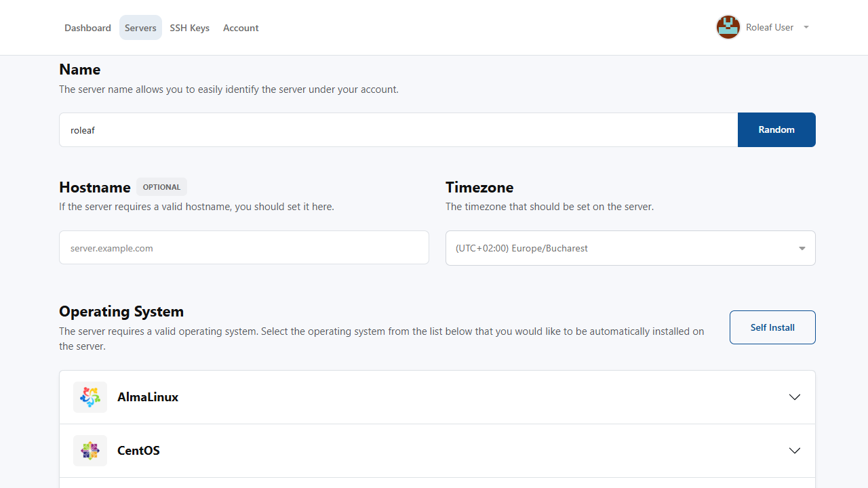The image size is (868, 488).
Task: Click the Timezone dropdown arrow indicator
Action: tap(802, 249)
